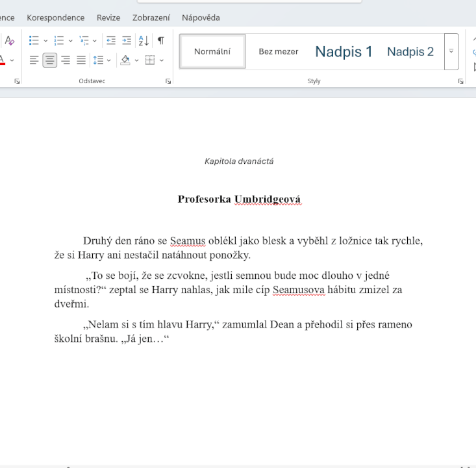Screen dimensions: 476x468
Task: Decrease paragraph indent
Action: tap(111, 40)
